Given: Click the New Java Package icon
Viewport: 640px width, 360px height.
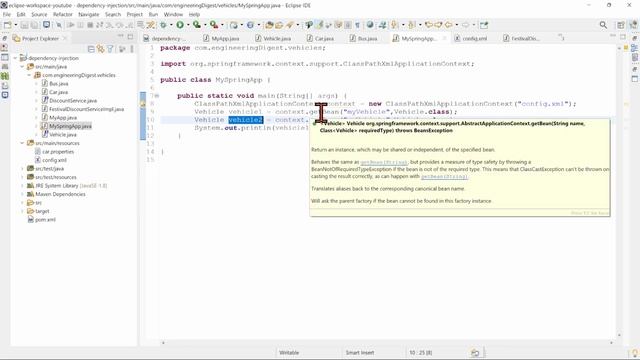Looking at the screenshot, I should point(233,25).
